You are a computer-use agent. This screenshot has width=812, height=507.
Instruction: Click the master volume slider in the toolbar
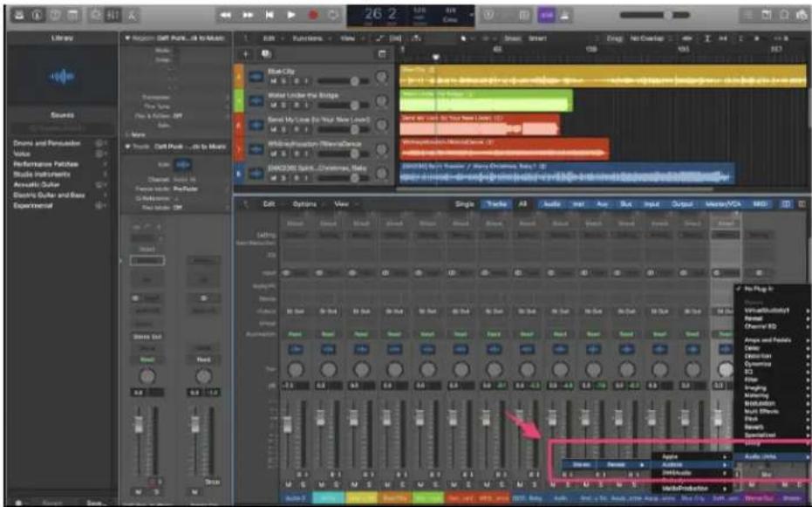pyautogui.click(x=655, y=15)
